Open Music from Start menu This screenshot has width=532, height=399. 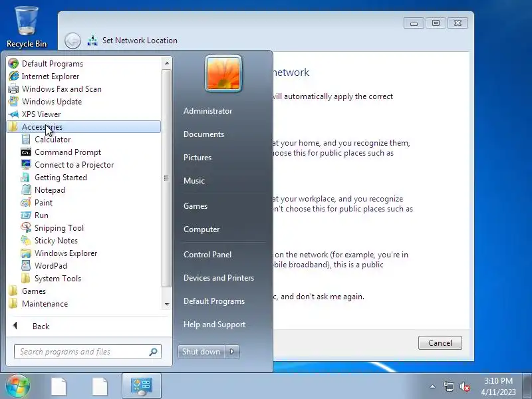pos(194,180)
